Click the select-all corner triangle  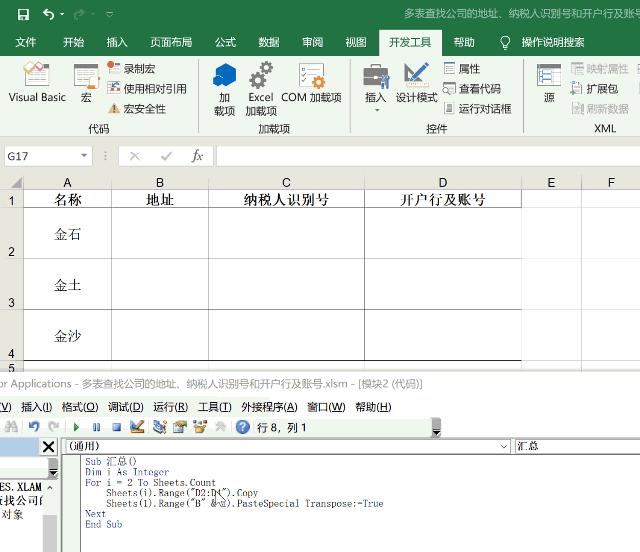[x=16, y=182]
